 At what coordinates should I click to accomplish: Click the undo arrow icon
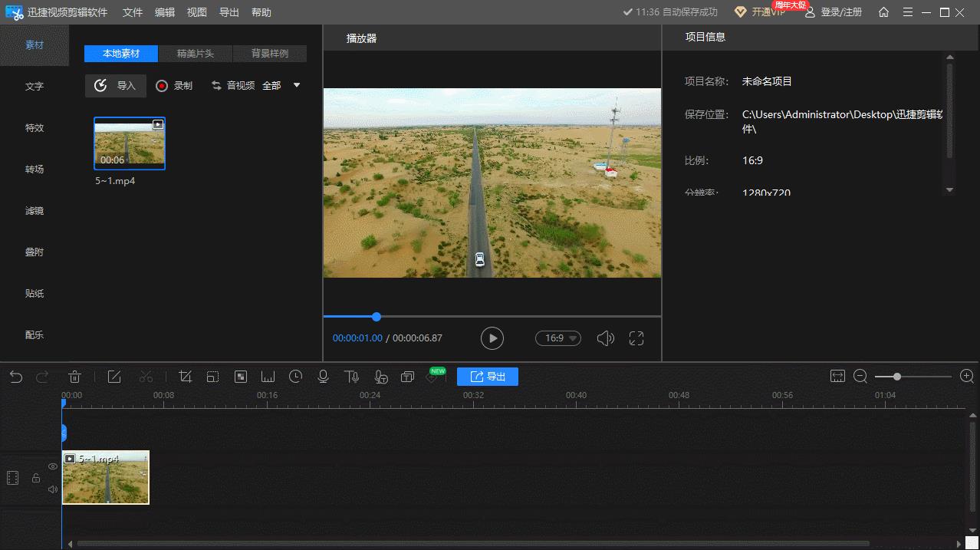pyautogui.click(x=16, y=377)
